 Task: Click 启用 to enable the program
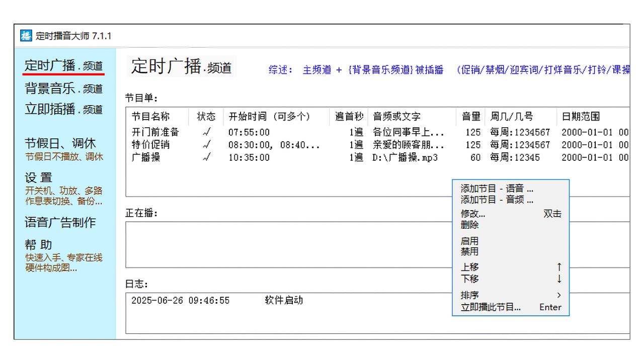(469, 241)
